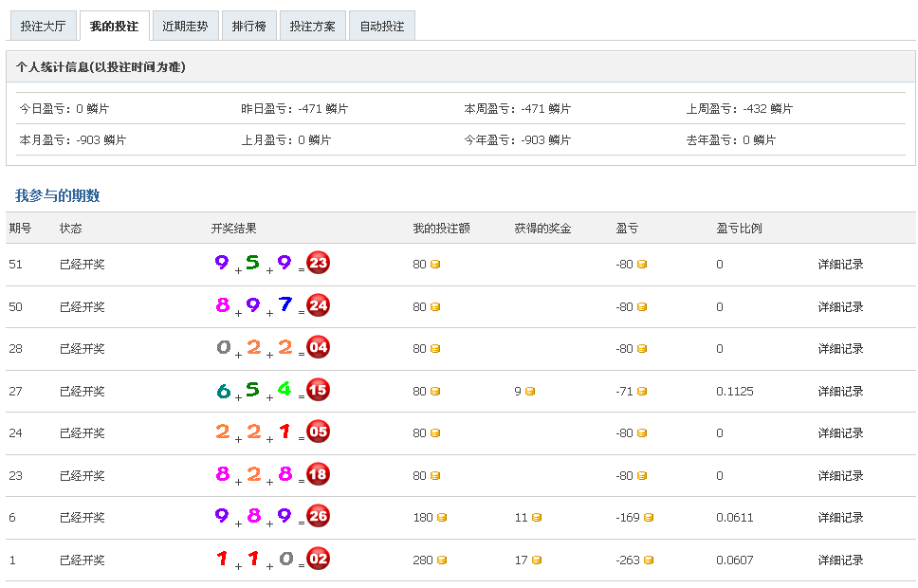918x588 pixels.
Task: Switch to the 投注方案 tab
Action: (313, 27)
